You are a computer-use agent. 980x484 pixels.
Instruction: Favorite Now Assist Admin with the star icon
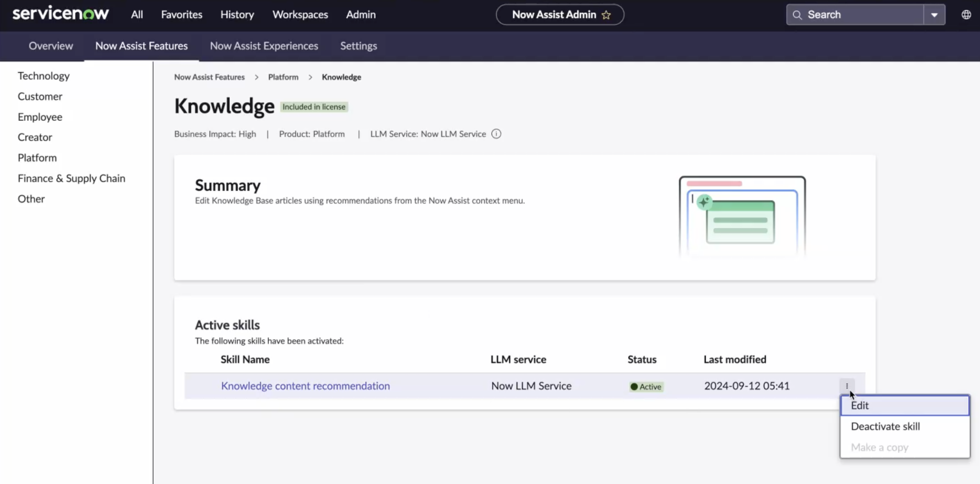click(606, 15)
